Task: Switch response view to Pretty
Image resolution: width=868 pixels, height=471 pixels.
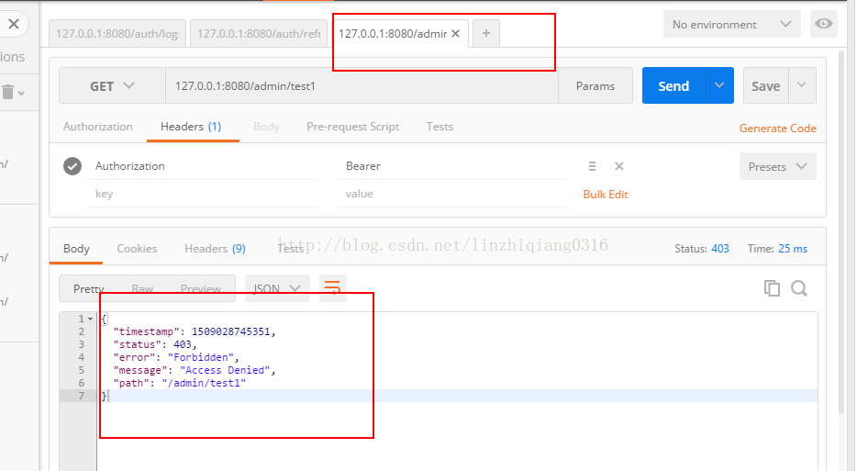Action: (89, 288)
